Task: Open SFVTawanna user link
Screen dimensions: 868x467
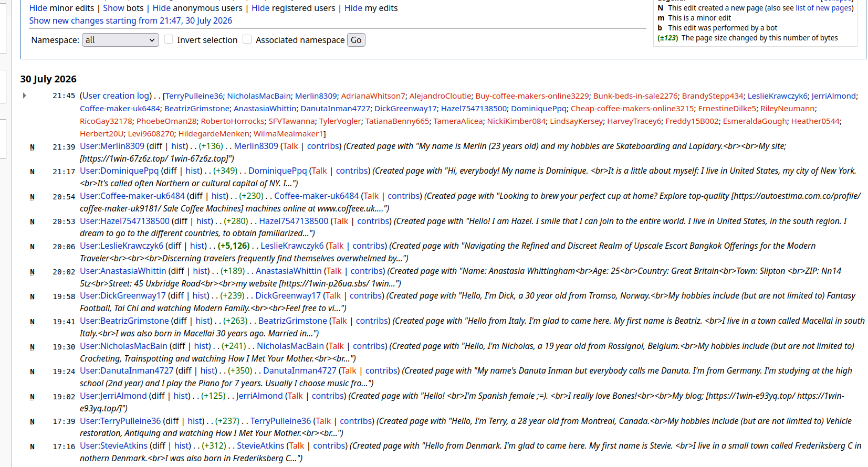Action: (x=291, y=121)
